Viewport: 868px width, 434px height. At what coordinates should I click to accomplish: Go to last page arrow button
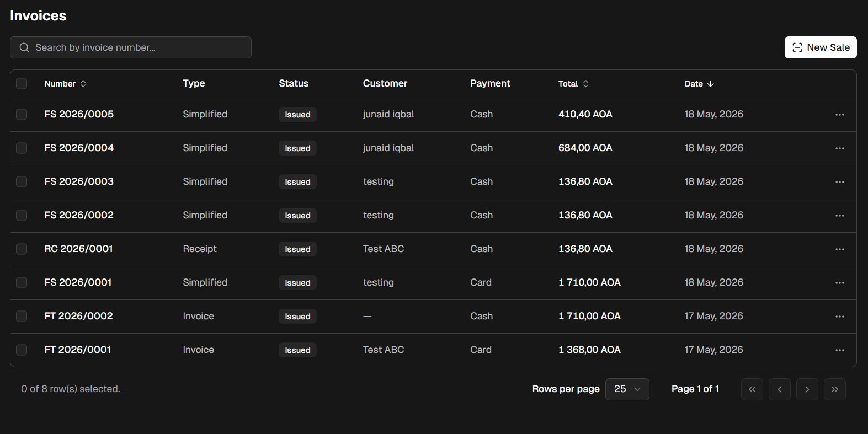835,389
